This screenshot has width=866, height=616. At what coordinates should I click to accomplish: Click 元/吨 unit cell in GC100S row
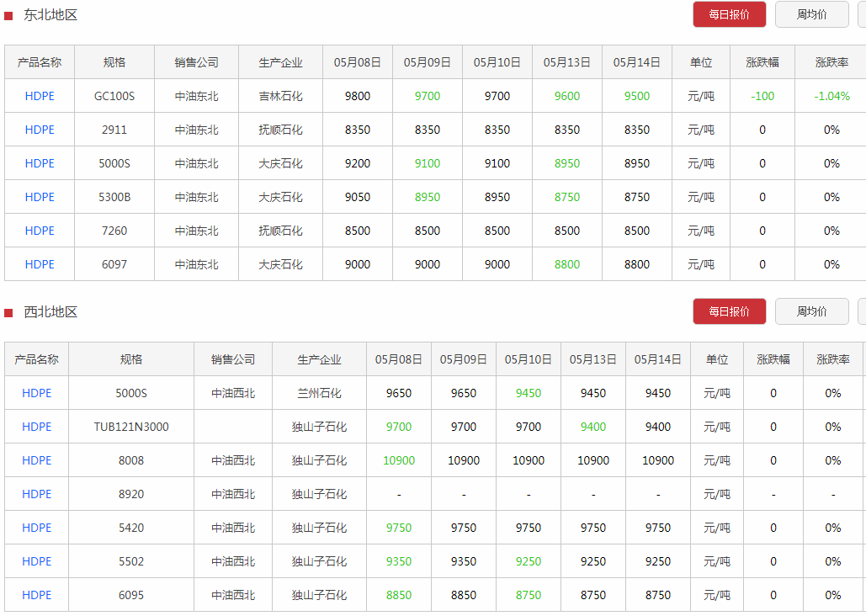click(701, 96)
